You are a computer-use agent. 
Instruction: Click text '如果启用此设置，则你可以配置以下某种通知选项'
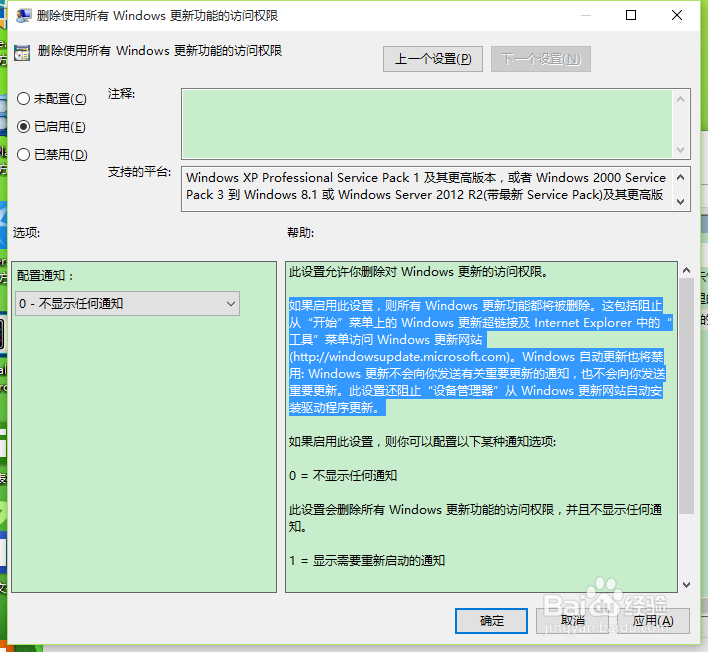coord(422,442)
